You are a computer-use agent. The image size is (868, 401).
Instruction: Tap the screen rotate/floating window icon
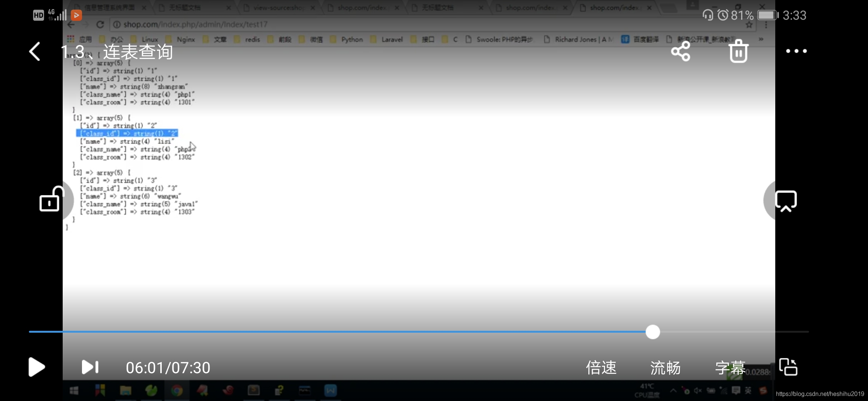click(788, 367)
